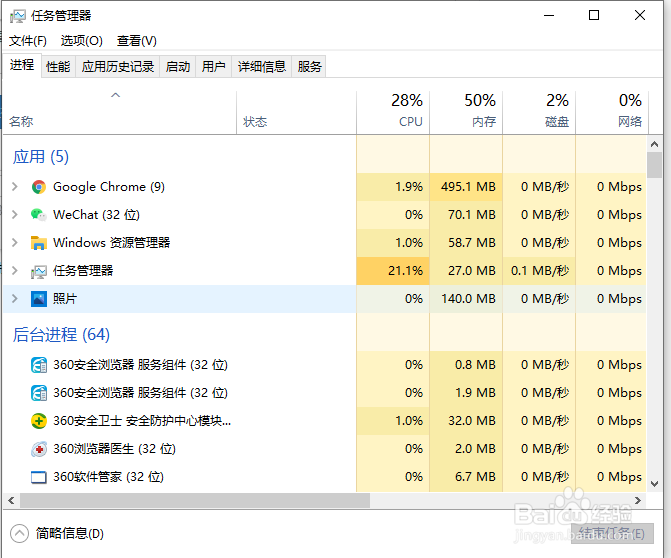Click the Windows 资源管理器 folder icon

(x=39, y=243)
